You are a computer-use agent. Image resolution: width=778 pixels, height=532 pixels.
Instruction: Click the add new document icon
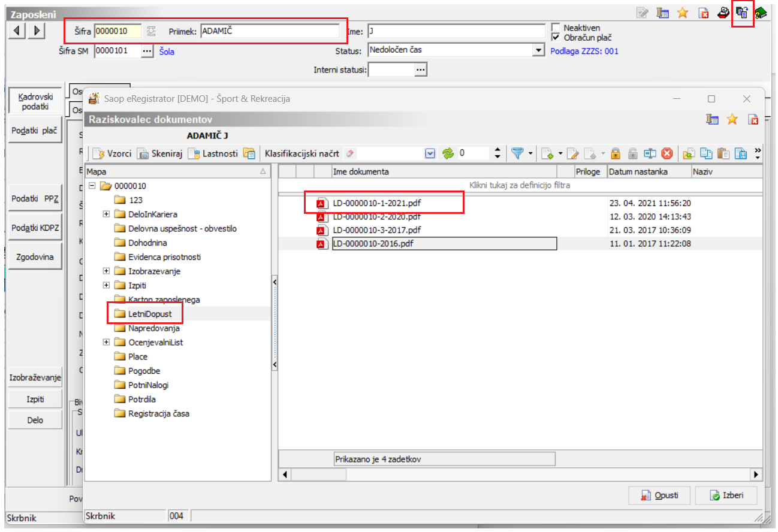(547, 153)
